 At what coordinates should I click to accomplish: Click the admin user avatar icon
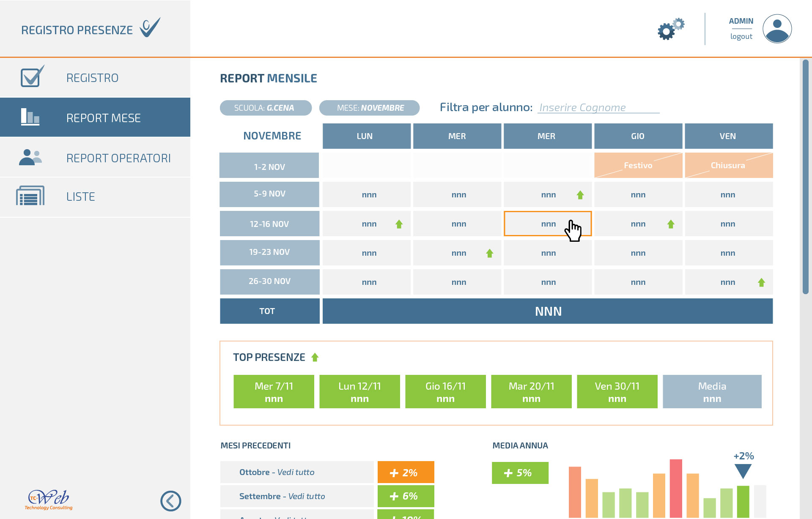(777, 29)
